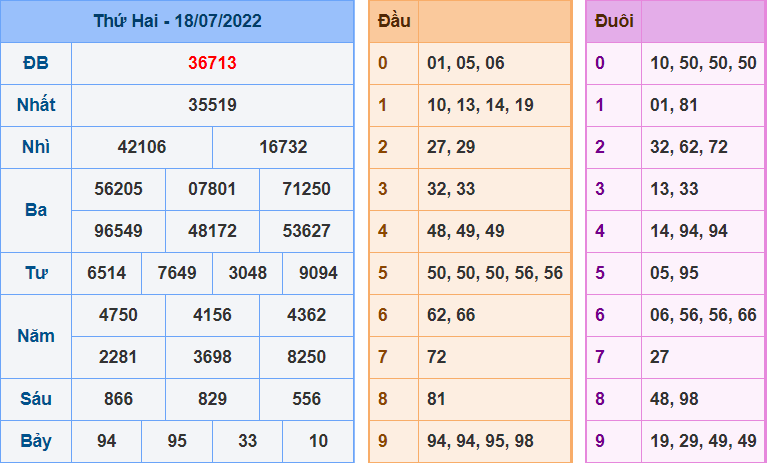Select Đầu values 10, 13, 14, 19
Image resolution: width=767 pixels, height=463 pixels.
[480, 105]
